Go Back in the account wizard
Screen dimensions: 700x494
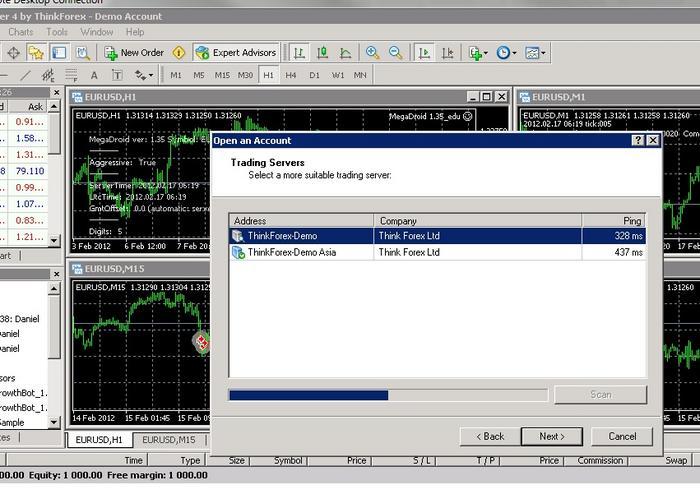pos(490,436)
